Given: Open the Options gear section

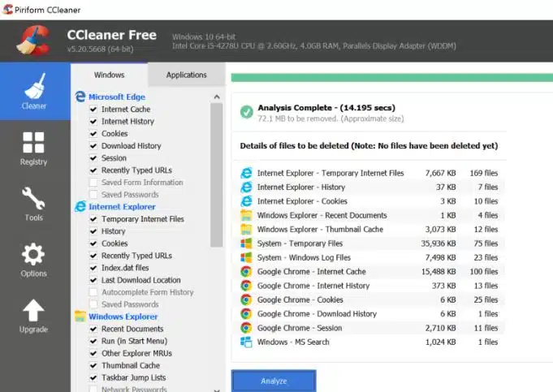Looking at the screenshot, I should click(33, 260).
